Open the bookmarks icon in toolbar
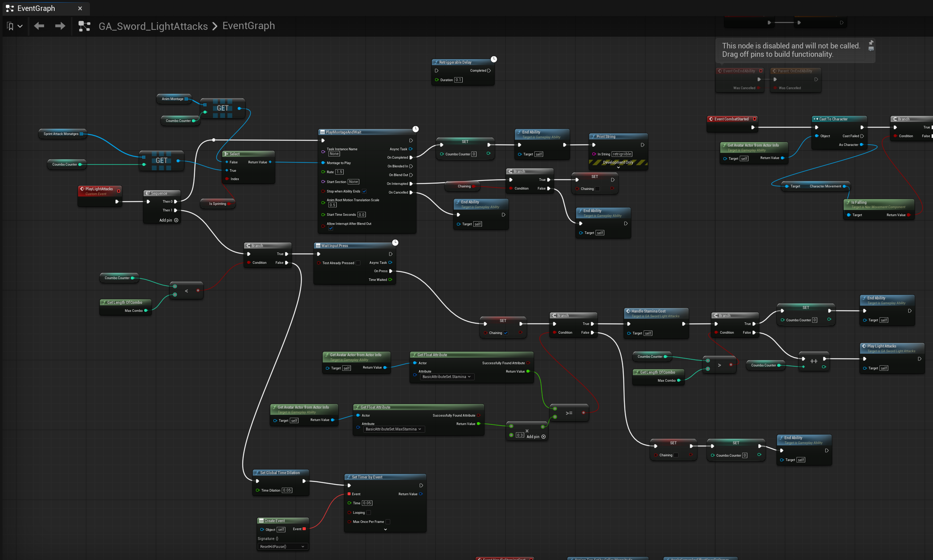The width and height of the screenshot is (933, 560). click(11, 27)
